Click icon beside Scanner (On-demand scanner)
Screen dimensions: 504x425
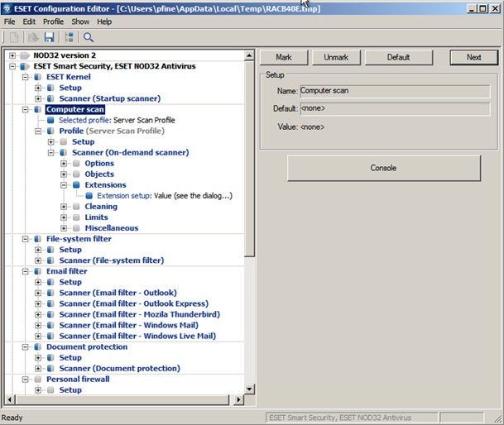pyautogui.click(x=64, y=153)
